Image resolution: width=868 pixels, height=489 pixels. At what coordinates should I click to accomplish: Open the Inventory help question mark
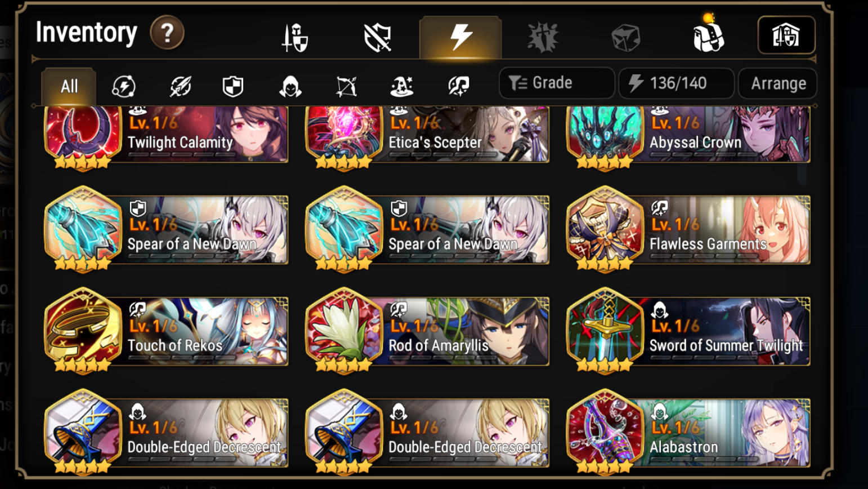tap(167, 33)
